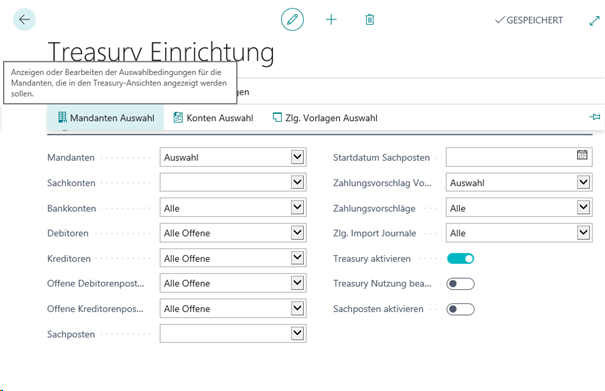Screen dimensions: 605x391
Task: Click into Startdatum Sachposten date field
Action: click(519, 157)
